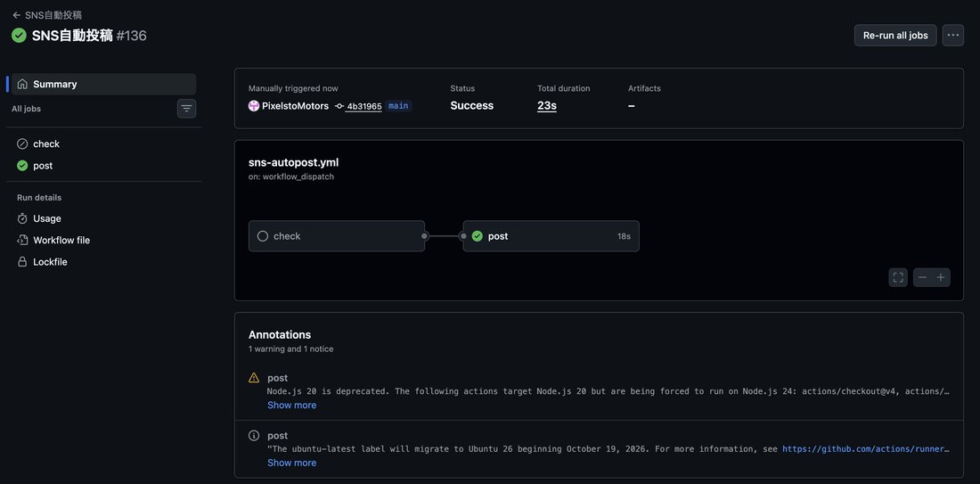
Task: Click the empty circle icon in check node
Action: (x=263, y=236)
